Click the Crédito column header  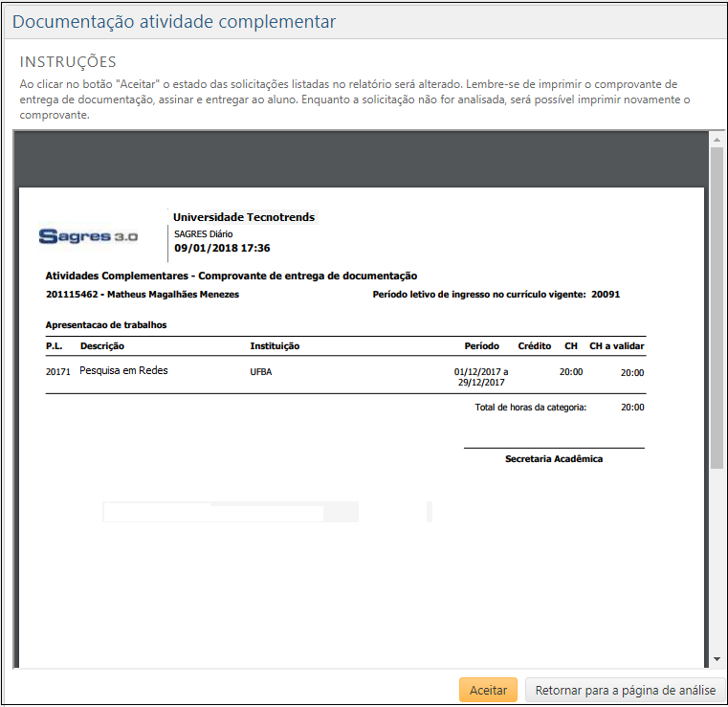click(534, 346)
